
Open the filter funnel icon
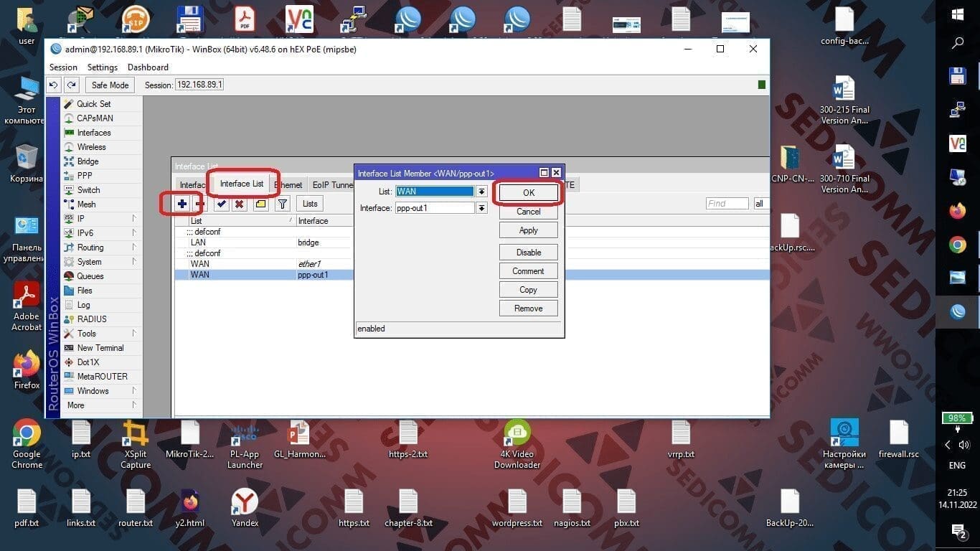pyautogui.click(x=283, y=204)
